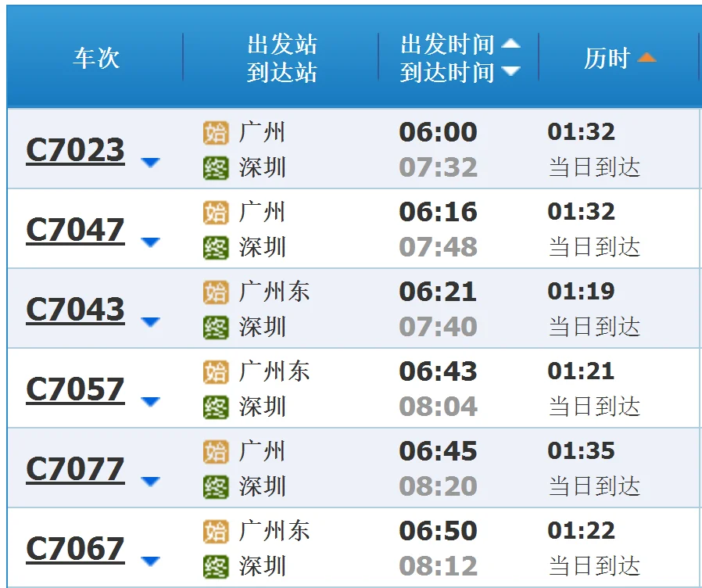702x588 pixels.
Task: Toggle descending sort on 到达时间 column
Action: (512, 70)
